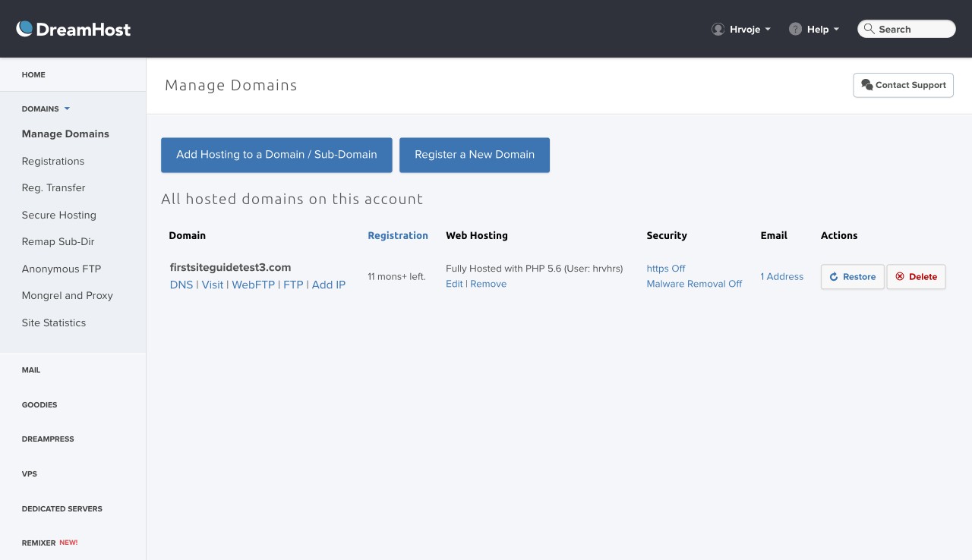Click the Security column header
The height and width of the screenshot is (560, 972).
[x=667, y=235]
